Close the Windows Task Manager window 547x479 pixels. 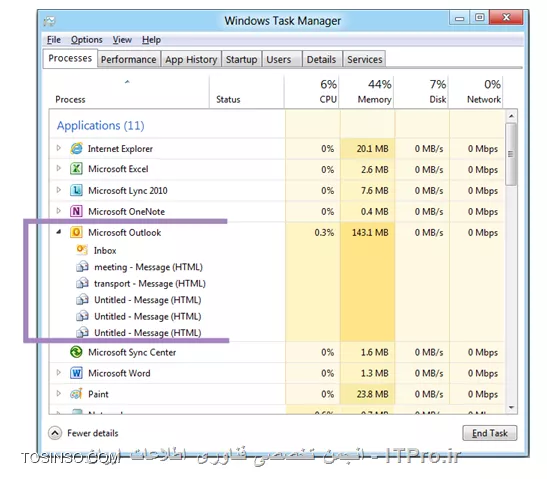click(506, 17)
